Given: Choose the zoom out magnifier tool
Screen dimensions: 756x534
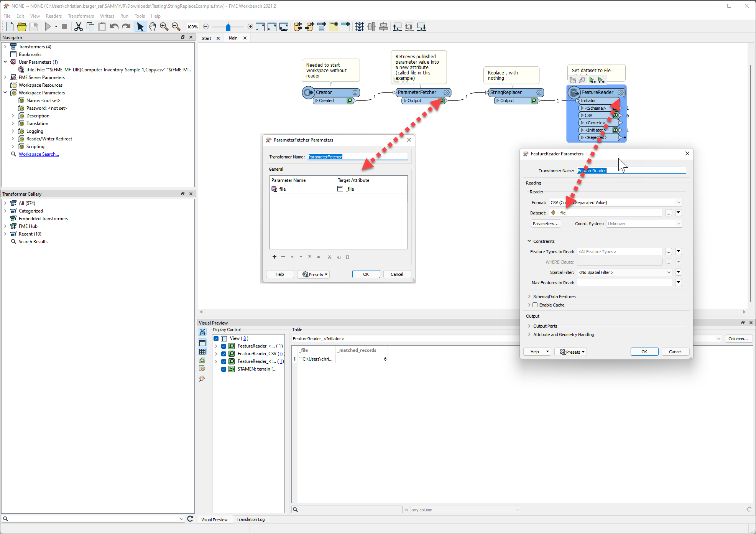Looking at the screenshot, I should pos(176,26).
